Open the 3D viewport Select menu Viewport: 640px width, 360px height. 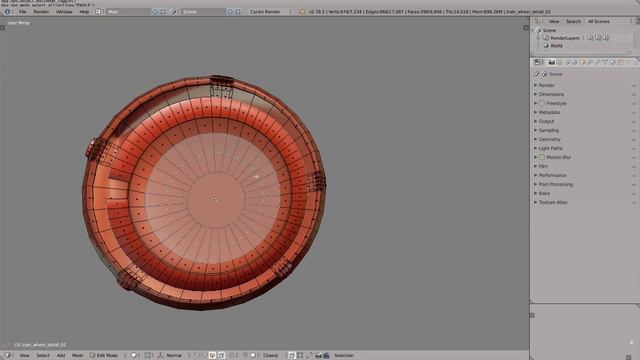43,356
